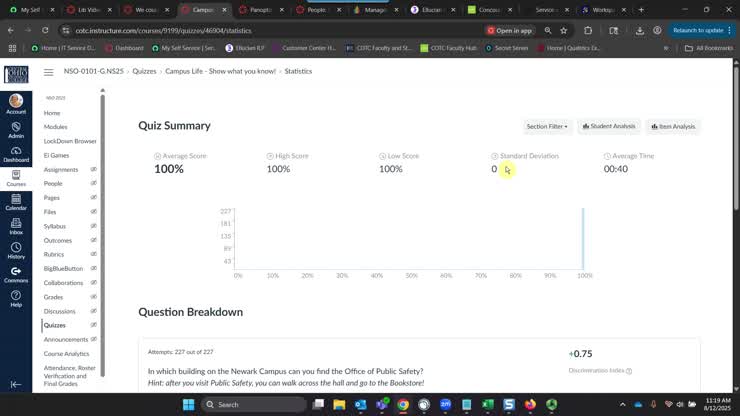Toggle visibility icon beside Grades

[93, 297]
